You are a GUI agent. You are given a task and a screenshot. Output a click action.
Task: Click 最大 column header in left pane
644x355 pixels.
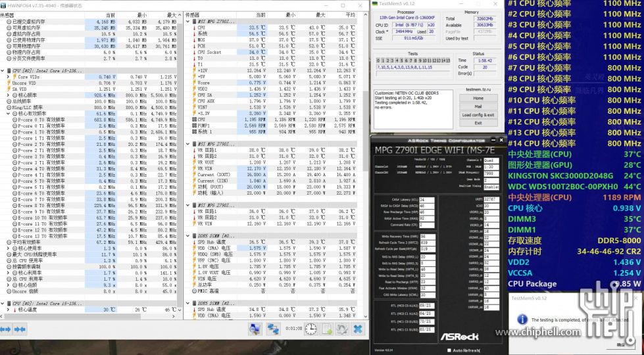coord(162,15)
